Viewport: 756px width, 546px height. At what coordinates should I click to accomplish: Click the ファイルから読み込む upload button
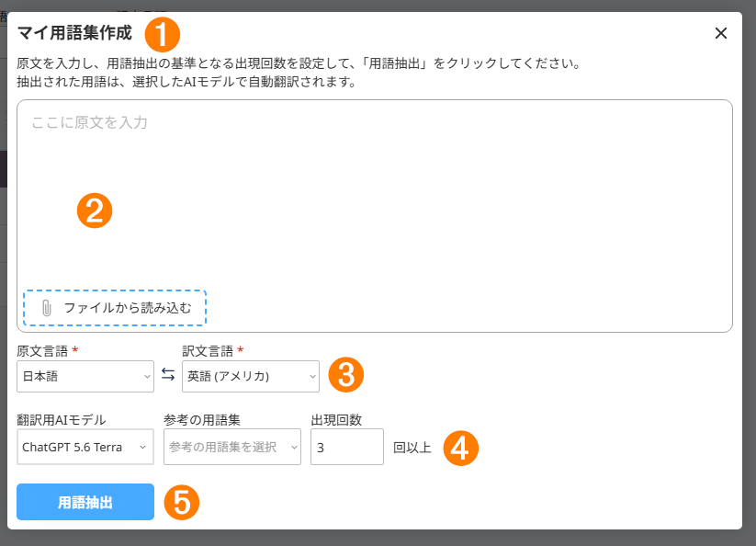pos(115,308)
